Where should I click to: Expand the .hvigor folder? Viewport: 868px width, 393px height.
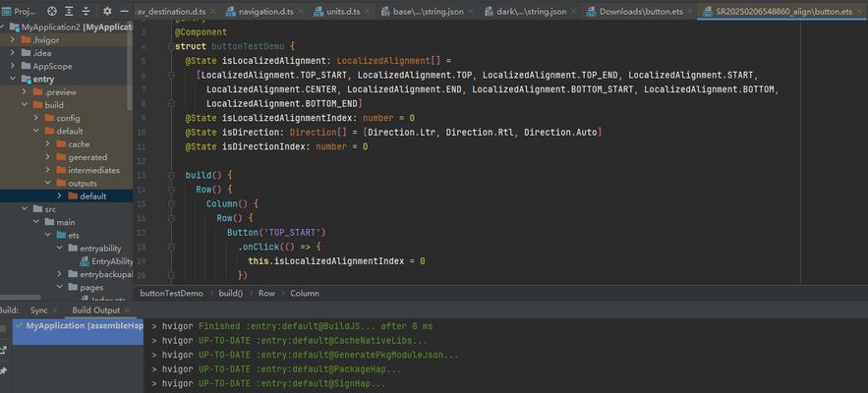tap(12, 40)
